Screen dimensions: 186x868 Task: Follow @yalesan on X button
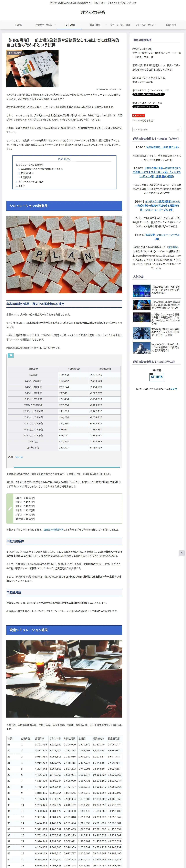pos(145,107)
